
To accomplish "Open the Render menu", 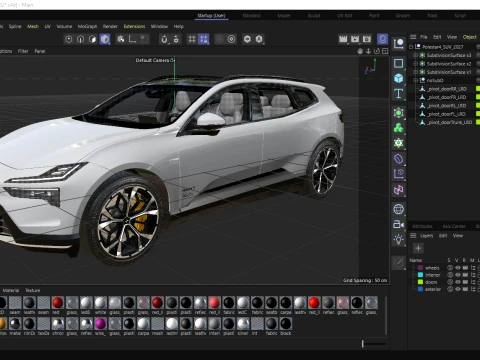I will point(110,26).
